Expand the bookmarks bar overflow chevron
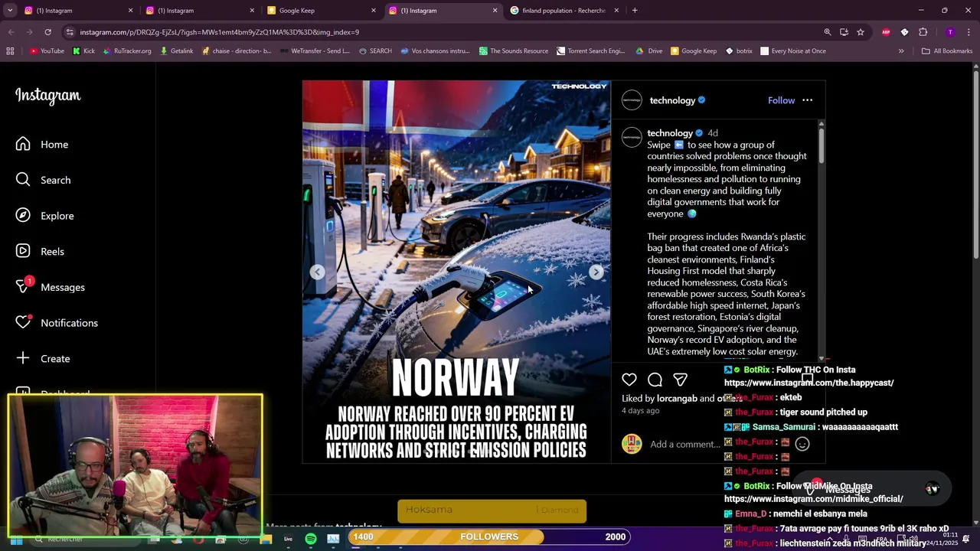 coord(901,51)
